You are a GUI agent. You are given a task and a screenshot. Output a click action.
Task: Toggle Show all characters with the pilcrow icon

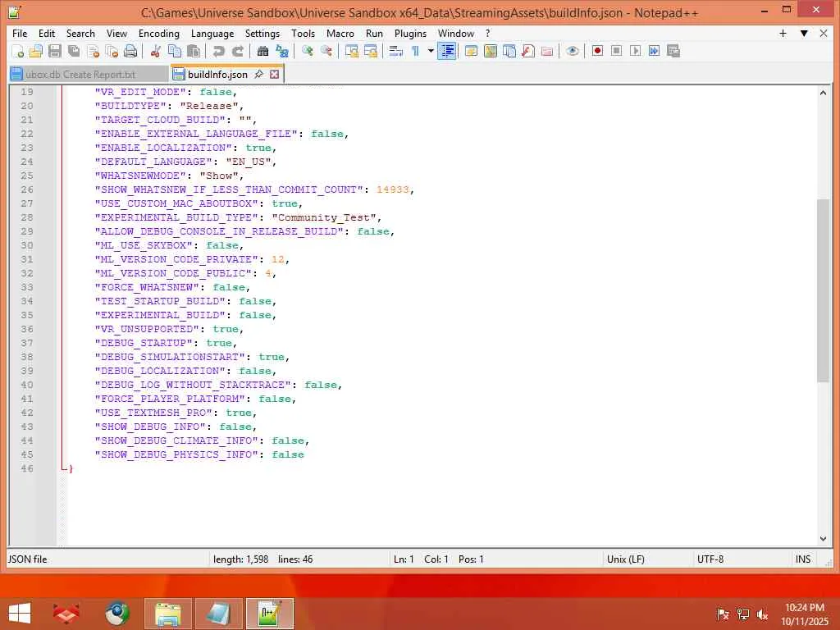pyautogui.click(x=416, y=51)
